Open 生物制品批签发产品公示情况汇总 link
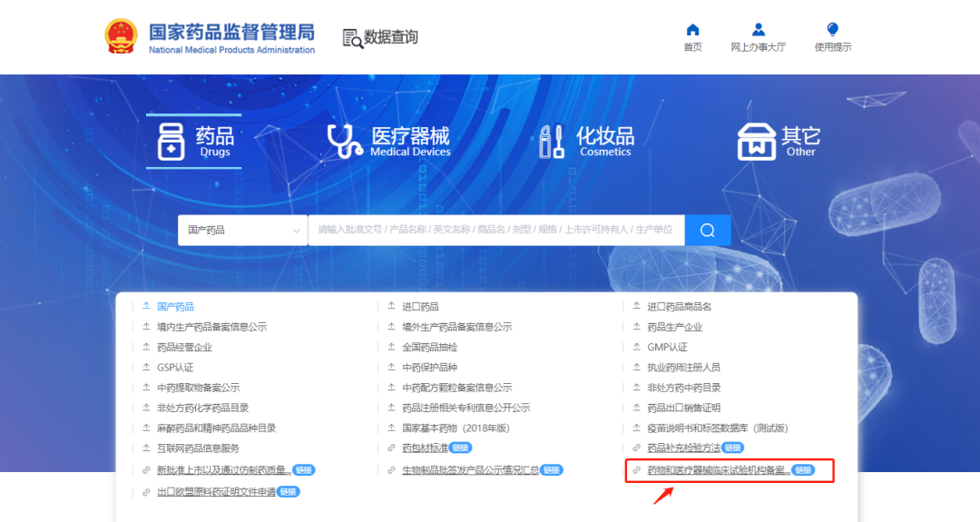The image size is (980, 522). pos(470,470)
